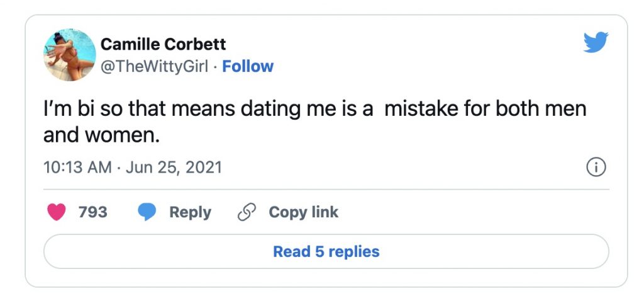Like the tweet with the heart icon
The image size is (644, 303).
[x=57, y=212]
